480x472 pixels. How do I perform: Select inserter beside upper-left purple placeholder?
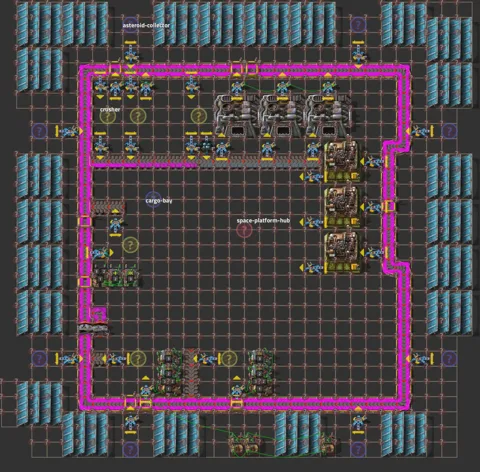(69, 131)
